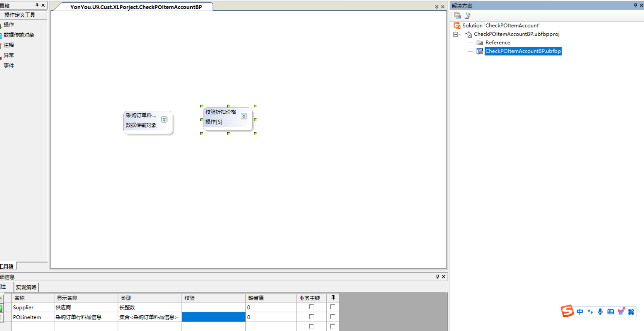Select CheckPOItemAccountBP.ubfbp file node
This screenshot has height=331, width=644.
523,51
